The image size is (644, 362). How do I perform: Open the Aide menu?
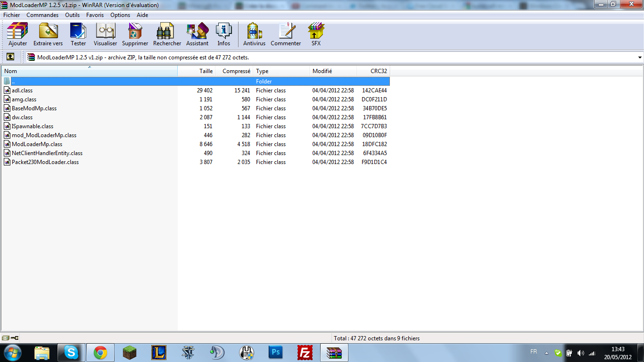pyautogui.click(x=142, y=15)
